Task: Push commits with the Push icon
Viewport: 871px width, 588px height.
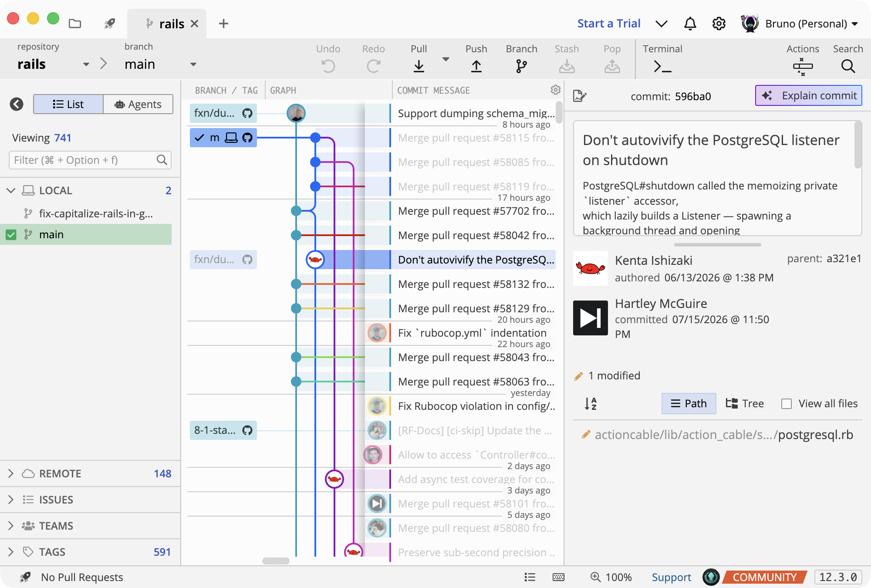Action: click(x=476, y=66)
